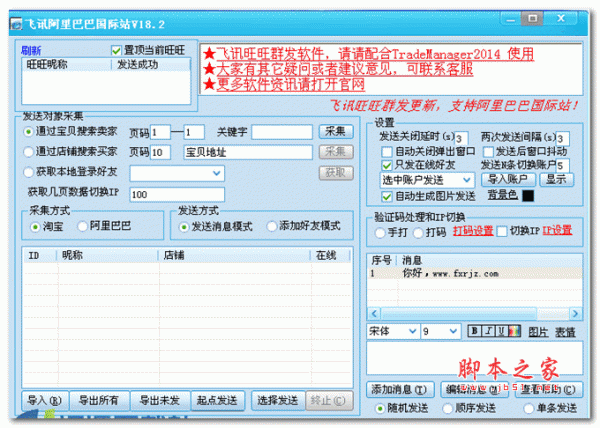Click the 在线 column header
Viewport: 600px width, 428px height.
(330, 255)
